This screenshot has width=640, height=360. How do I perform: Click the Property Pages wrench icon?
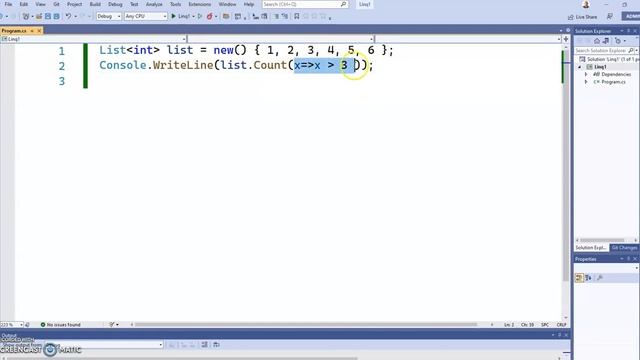pyautogui.click(x=600, y=278)
